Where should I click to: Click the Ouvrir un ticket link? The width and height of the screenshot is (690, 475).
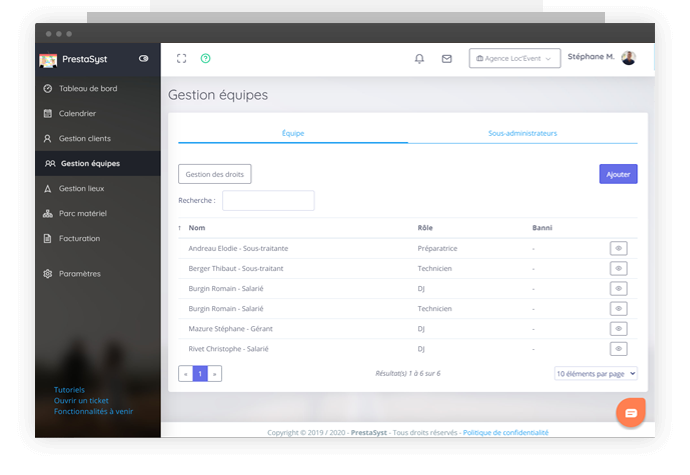pos(81,401)
